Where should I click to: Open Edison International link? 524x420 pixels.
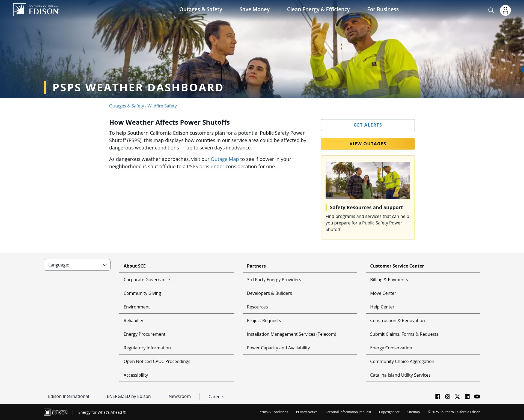click(x=68, y=396)
